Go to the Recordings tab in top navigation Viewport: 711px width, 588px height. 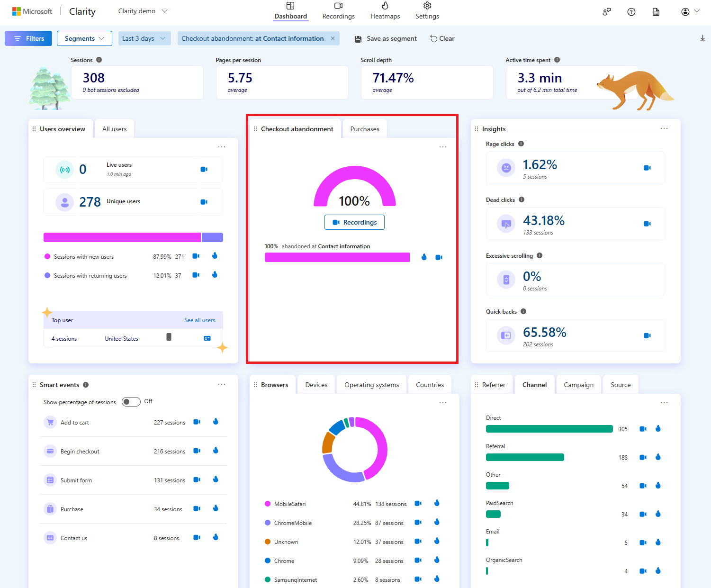click(x=338, y=11)
